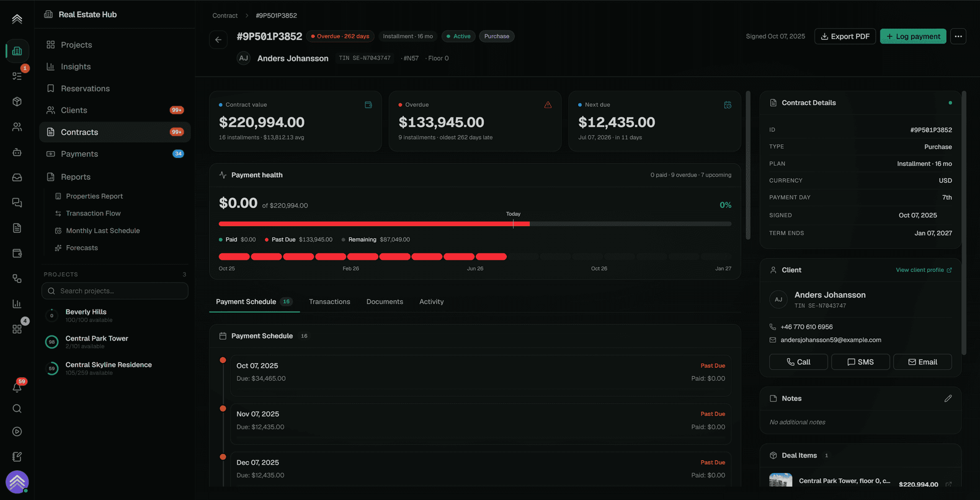This screenshot has height=500, width=980.
Task: Open the three-dots more options menu
Action: [958, 36]
